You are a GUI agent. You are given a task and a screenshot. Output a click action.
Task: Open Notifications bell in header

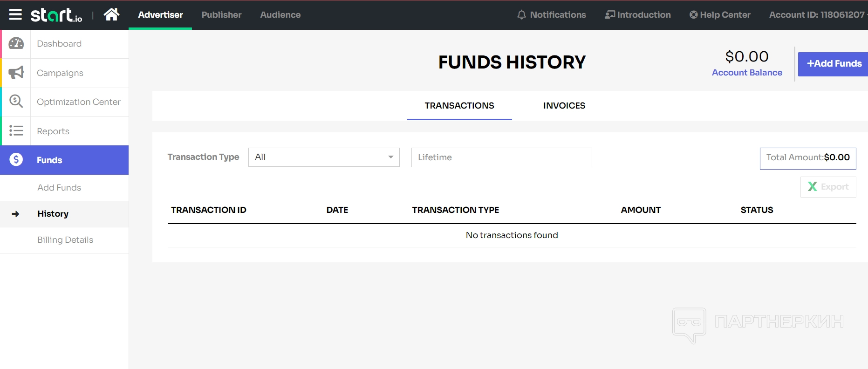[x=552, y=15]
